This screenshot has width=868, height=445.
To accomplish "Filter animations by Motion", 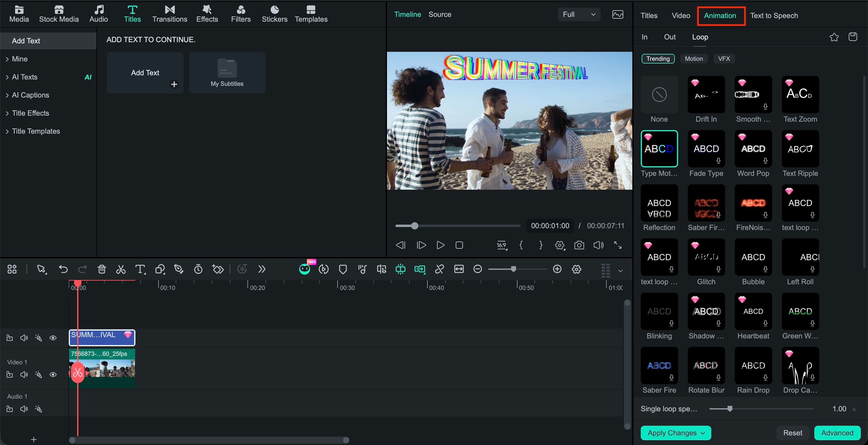I will point(693,59).
